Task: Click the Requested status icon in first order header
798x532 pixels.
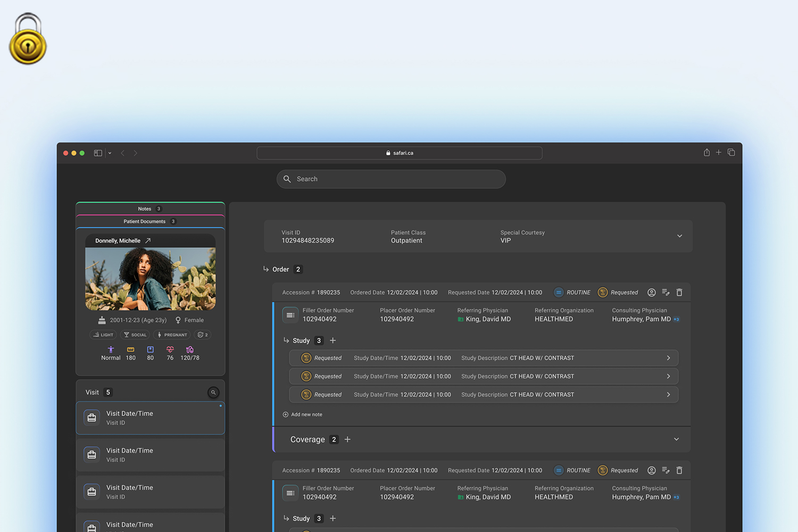Action: tap(603, 293)
